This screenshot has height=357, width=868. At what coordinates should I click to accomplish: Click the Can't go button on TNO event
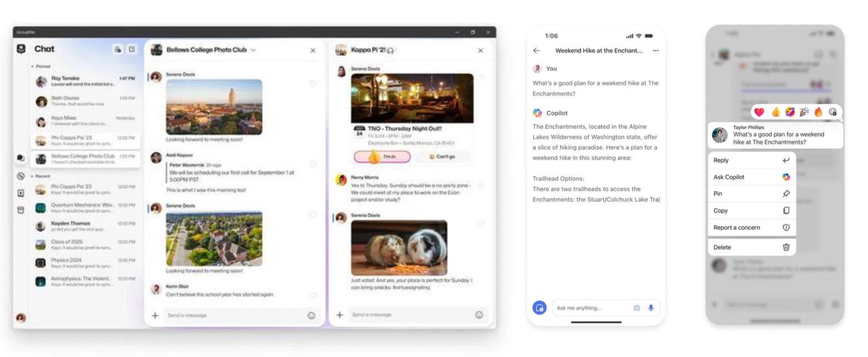[x=442, y=157]
